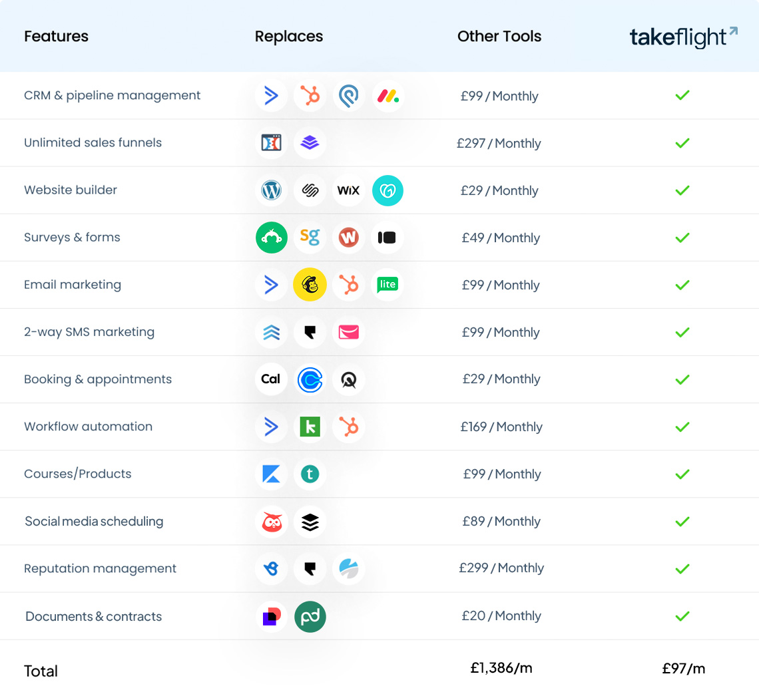Click the takeflight logo in the header
Viewport: 759px width, 700px height.
tap(683, 37)
